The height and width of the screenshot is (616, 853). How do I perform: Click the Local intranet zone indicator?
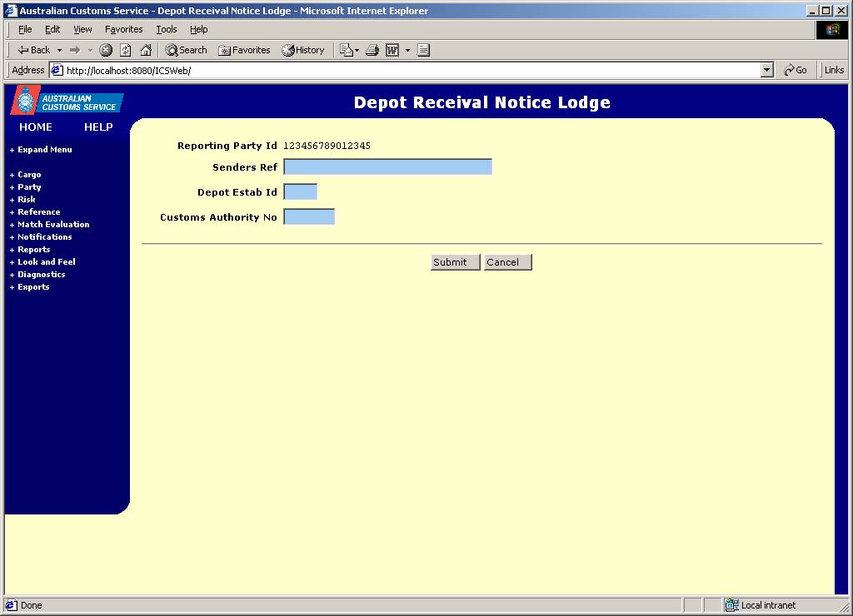pos(761,605)
